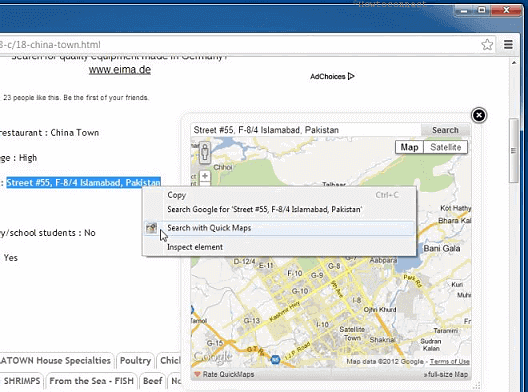The image size is (528, 392).
Task: Open the Poultry menu tab
Action: tap(135, 361)
